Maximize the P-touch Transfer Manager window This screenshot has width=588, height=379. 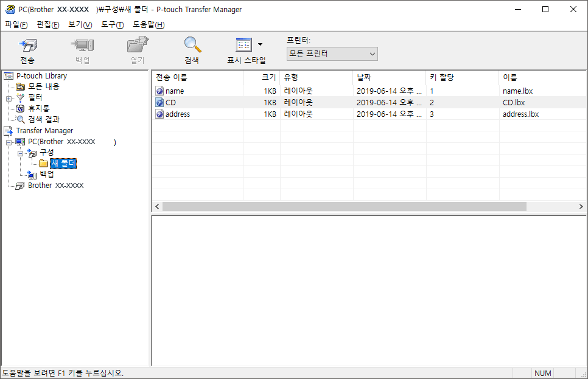click(545, 9)
